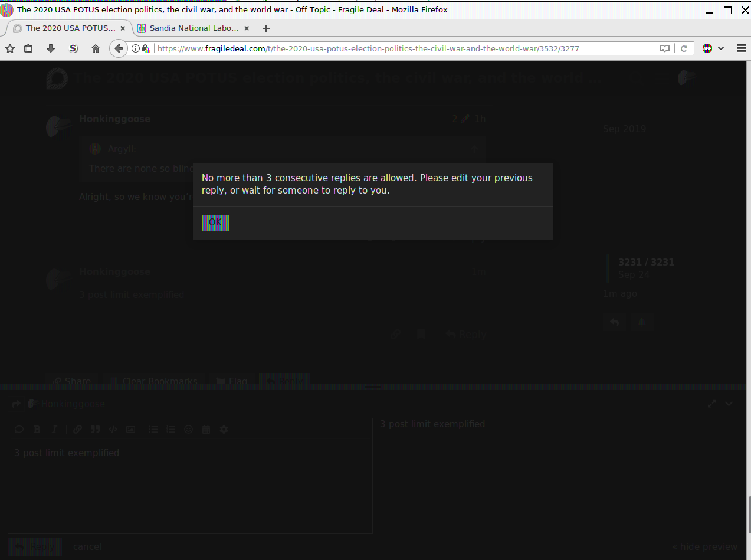
Task: Toggle reader view in the address bar
Action: (665, 48)
